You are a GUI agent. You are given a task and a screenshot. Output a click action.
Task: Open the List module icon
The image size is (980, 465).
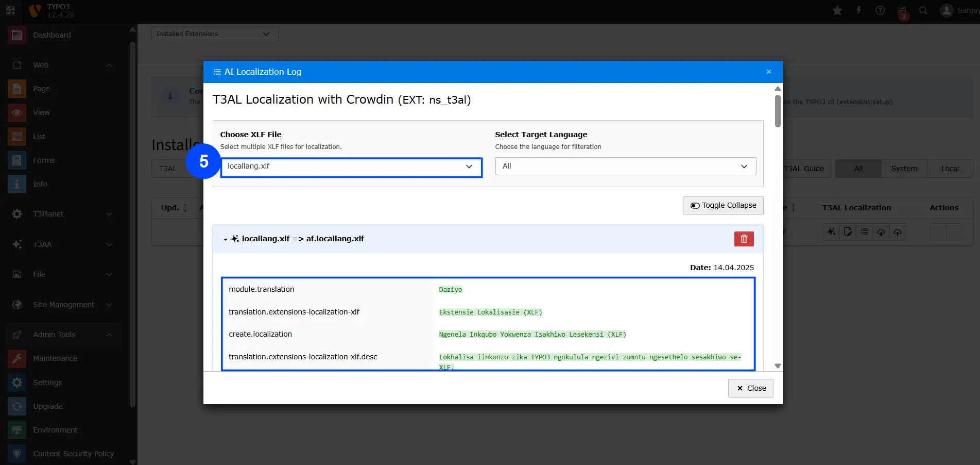point(17,137)
